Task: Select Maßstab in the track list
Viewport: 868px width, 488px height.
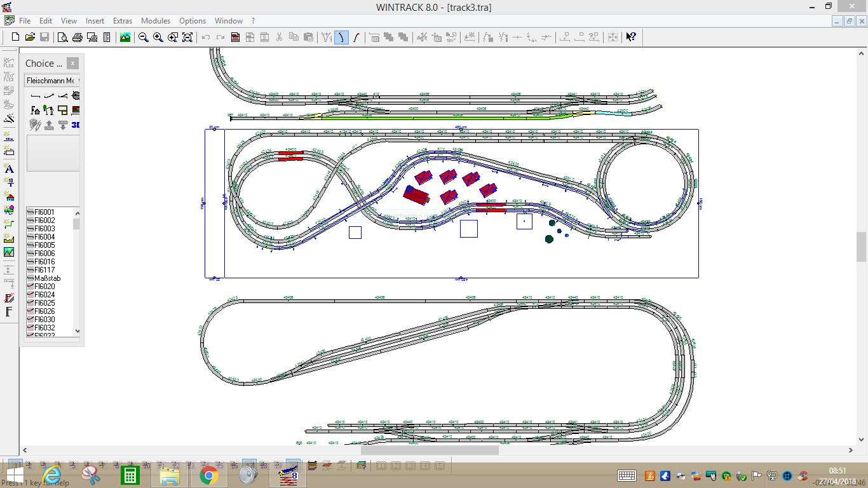Action: click(44, 278)
